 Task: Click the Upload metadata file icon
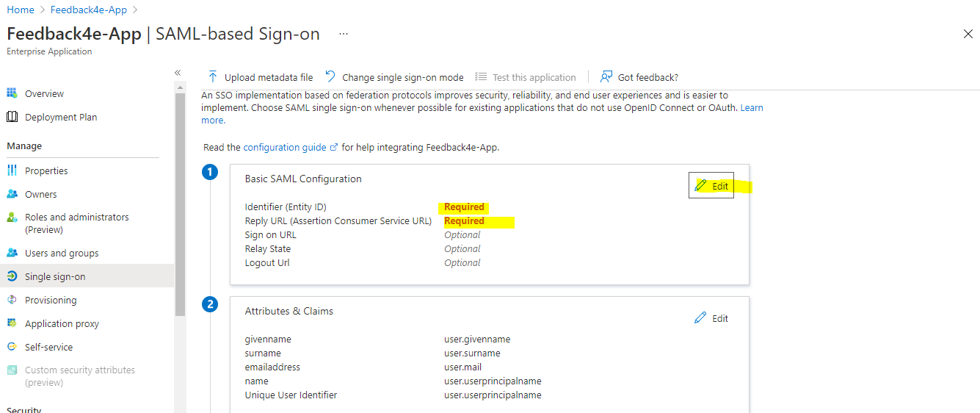click(x=213, y=77)
